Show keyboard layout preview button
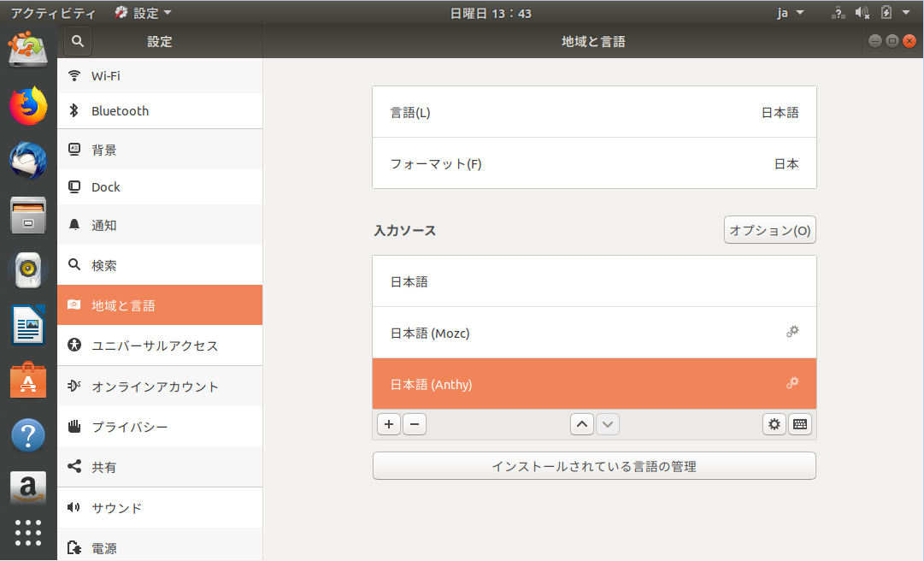924x561 pixels. (x=800, y=424)
